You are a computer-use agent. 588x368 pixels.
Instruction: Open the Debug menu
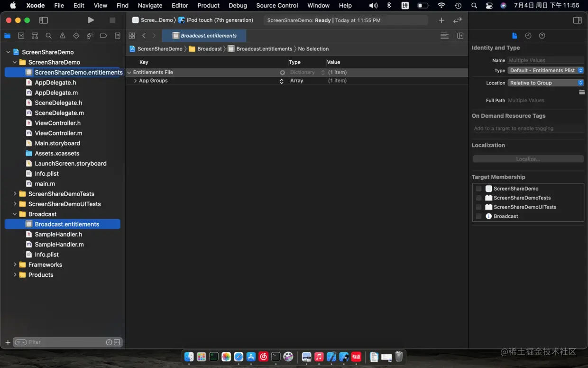pyautogui.click(x=238, y=5)
